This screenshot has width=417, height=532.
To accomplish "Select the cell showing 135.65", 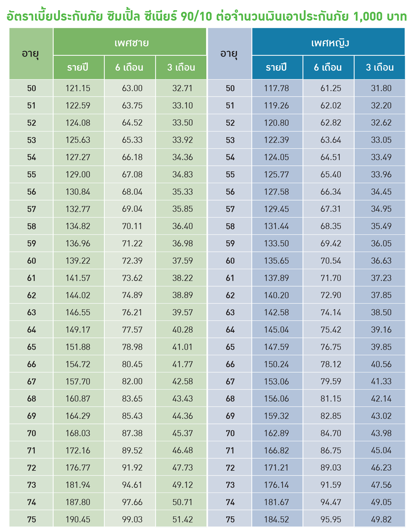I will click(276, 261).
